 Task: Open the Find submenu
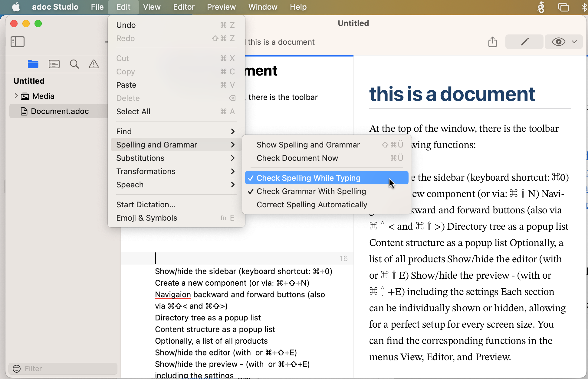click(x=176, y=131)
